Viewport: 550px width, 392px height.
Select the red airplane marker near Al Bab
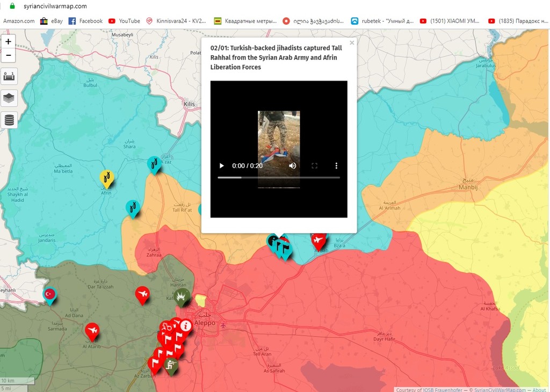319,240
